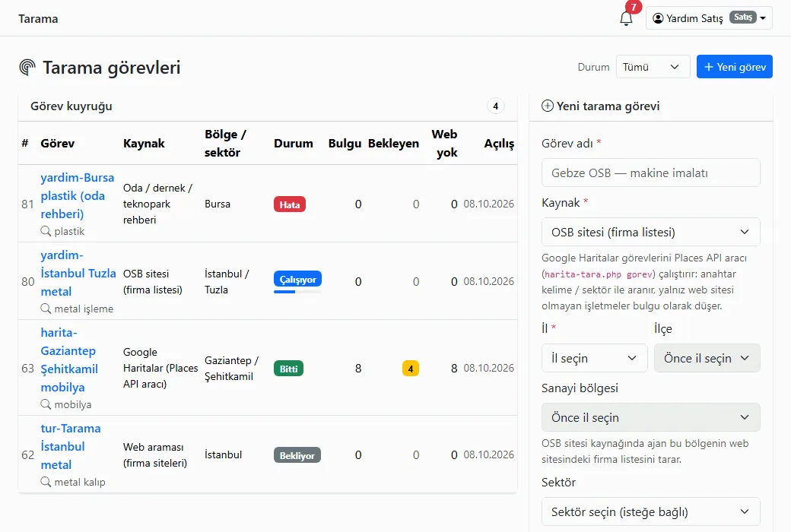Click the Bekleyen column header
The height and width of the screenshot is (532, 791).
point(393,143)
